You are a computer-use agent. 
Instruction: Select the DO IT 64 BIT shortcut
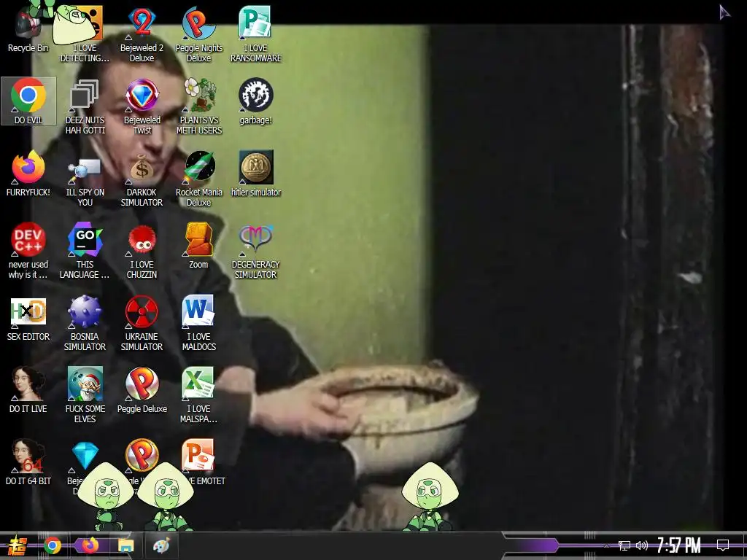28,462
